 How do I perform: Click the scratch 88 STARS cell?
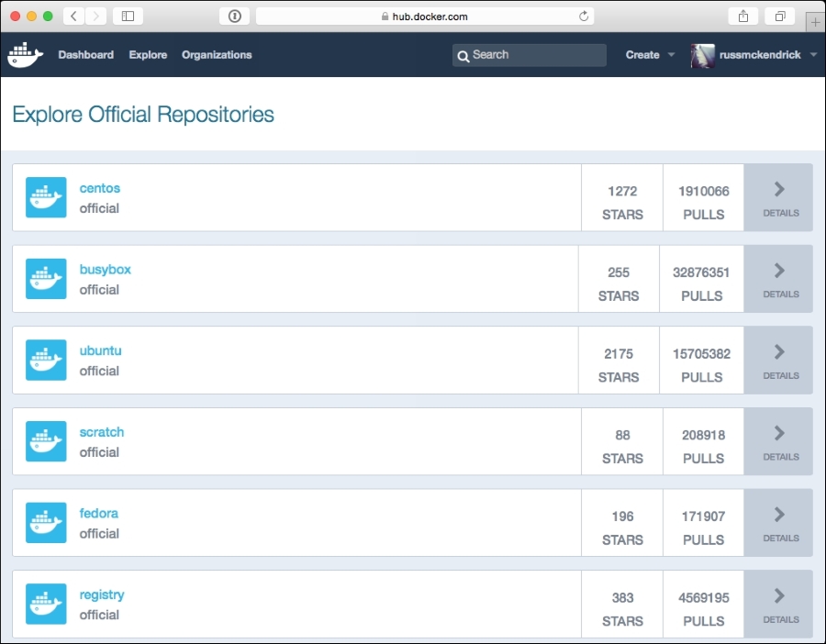(622, 441)
